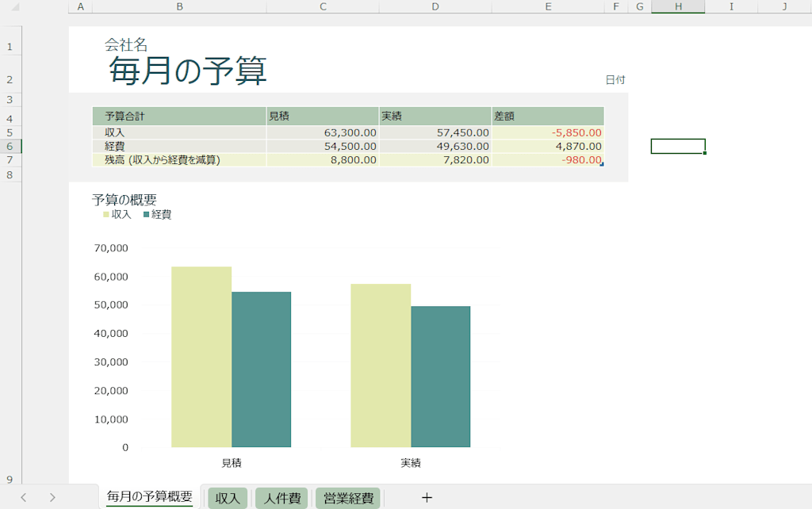Select the row 7 header

click(10, 159)
